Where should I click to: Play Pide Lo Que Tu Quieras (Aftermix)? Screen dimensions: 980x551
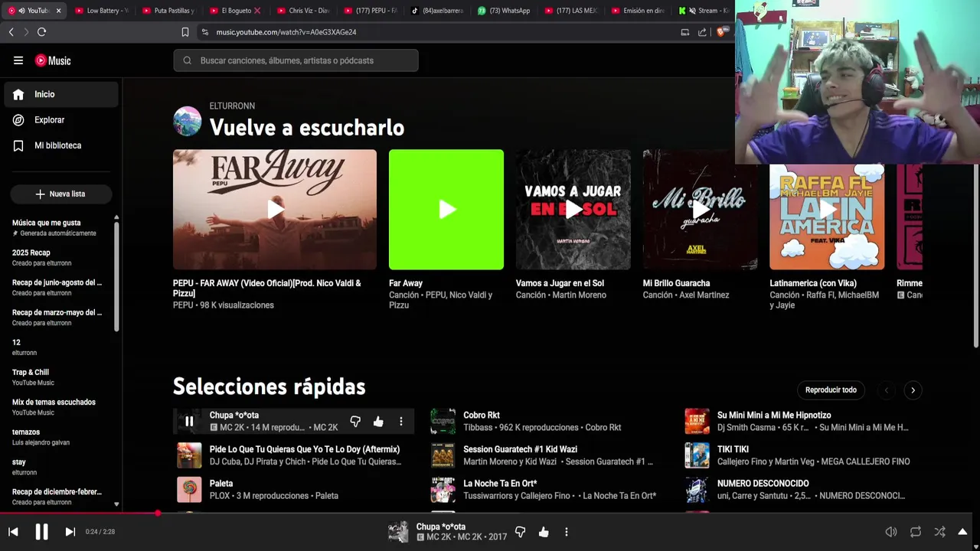click(x=189, y=455)
